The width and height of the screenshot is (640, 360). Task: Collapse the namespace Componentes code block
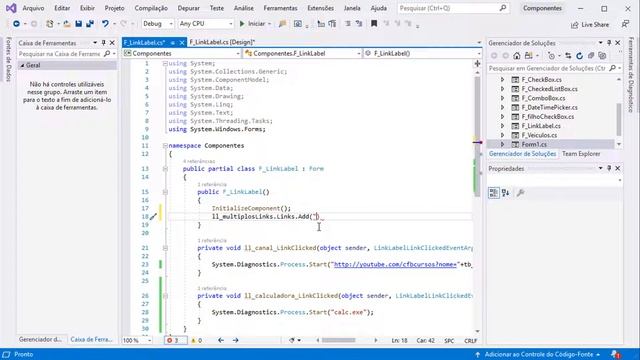point(165,146)
